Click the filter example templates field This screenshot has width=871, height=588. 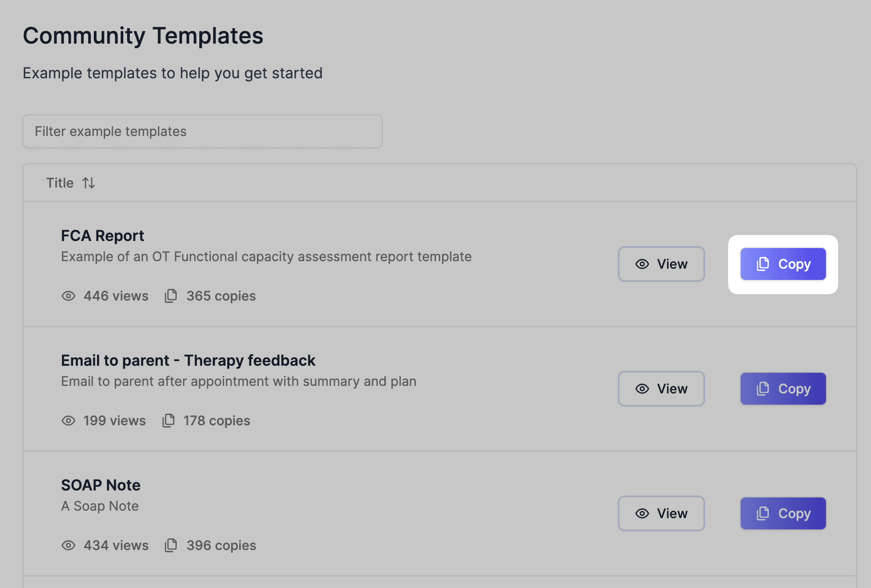click(203, 131)
